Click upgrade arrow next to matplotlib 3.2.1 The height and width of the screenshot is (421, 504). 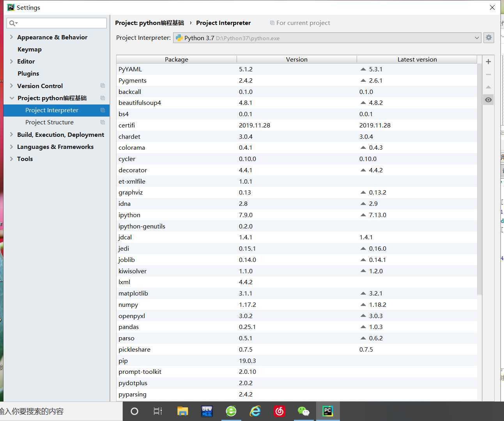(x=363, y=293)
